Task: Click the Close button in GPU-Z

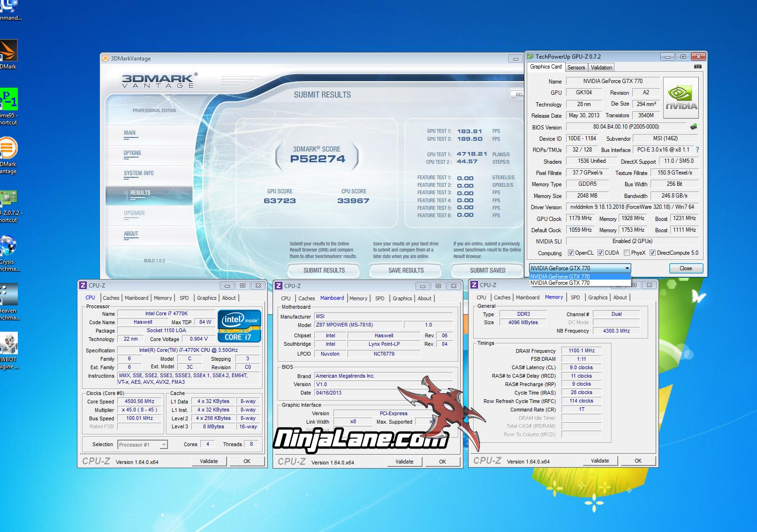Action: 686,268
